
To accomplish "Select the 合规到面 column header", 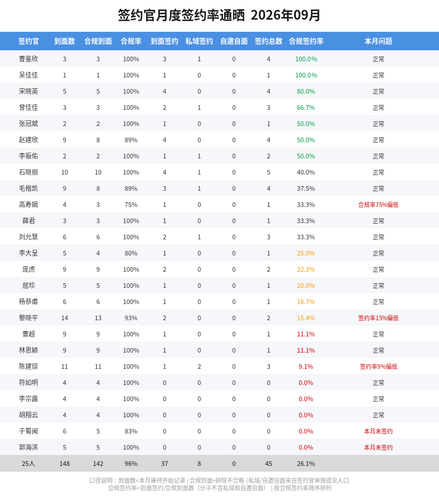I will coord(98,41).
